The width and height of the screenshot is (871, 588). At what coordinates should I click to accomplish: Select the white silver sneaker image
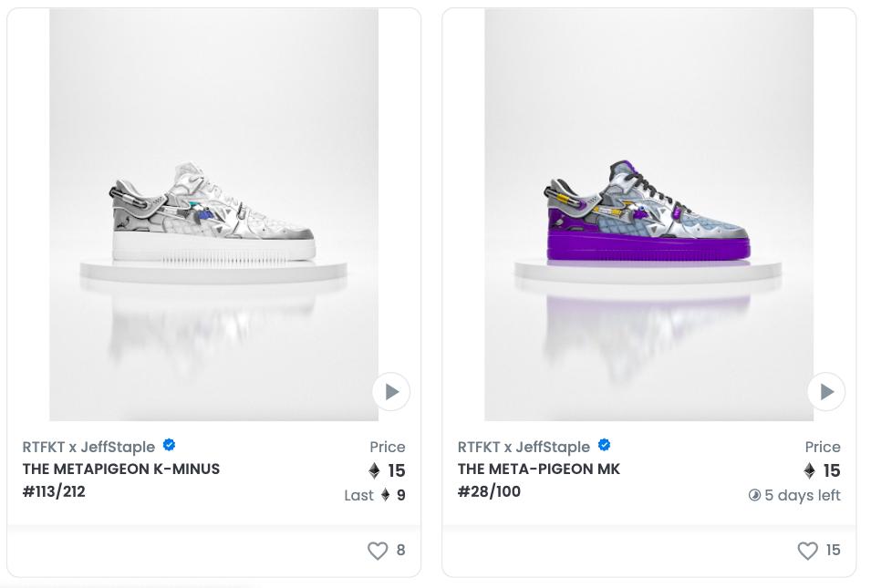[213, 215]
